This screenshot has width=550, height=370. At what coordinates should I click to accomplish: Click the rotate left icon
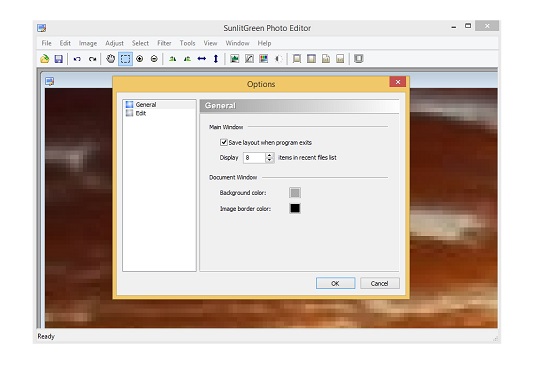tap(172, 59)
